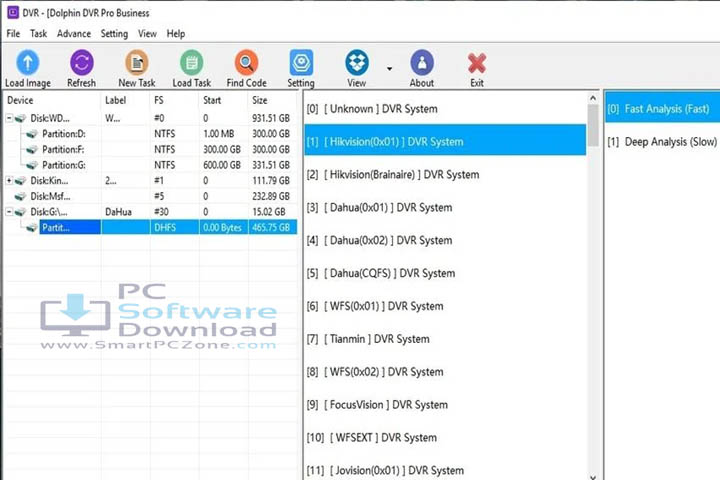Viewport: 720px width, 480px height.
Task: Collapse the Disk:G:\ tree node
Action: (9, 212)
